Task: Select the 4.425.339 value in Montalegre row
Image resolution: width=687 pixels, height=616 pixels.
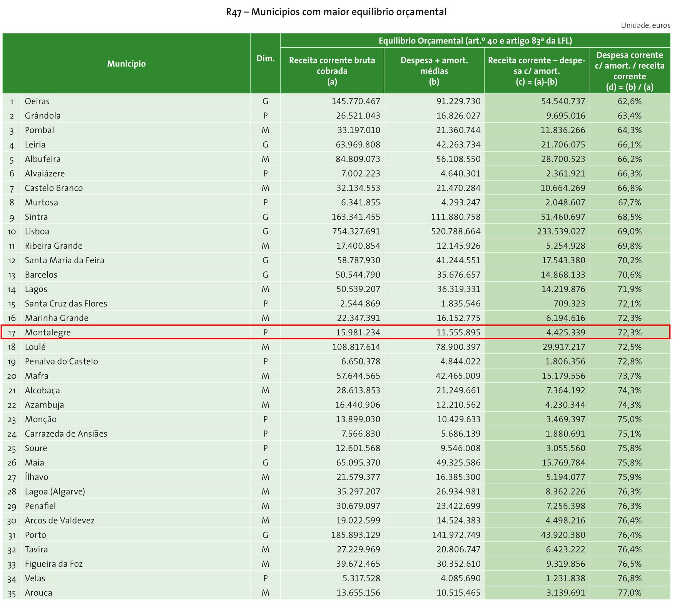Action: pyautogui.click(x=565, y=332)
